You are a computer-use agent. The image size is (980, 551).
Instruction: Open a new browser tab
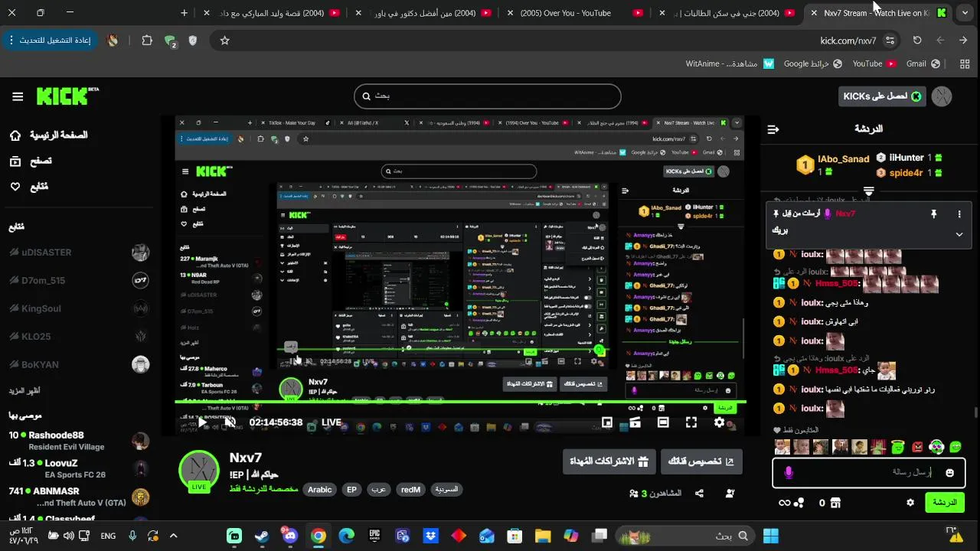click(x=185, y=13)
